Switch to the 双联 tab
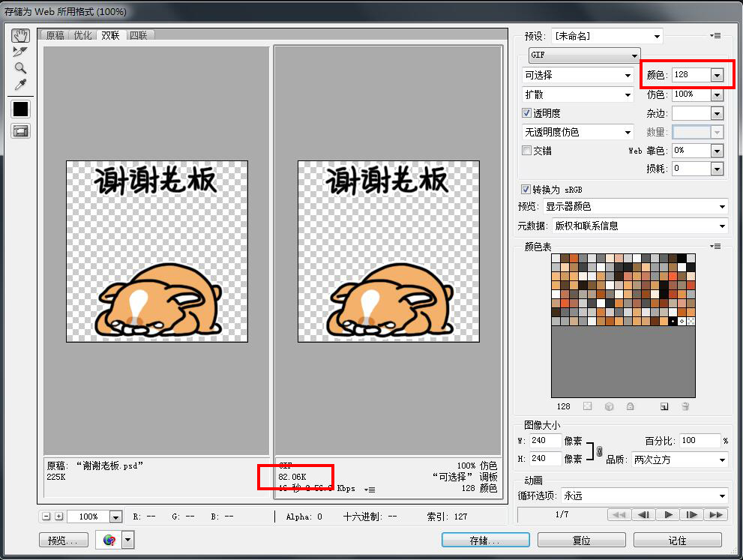 click(x=110, y=35)
